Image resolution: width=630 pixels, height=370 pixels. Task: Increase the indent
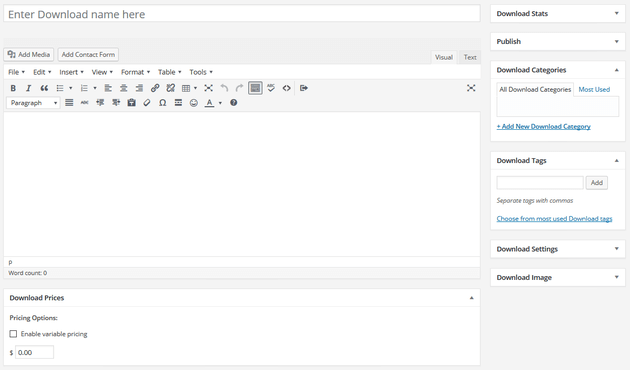click(x=116, y=103)
